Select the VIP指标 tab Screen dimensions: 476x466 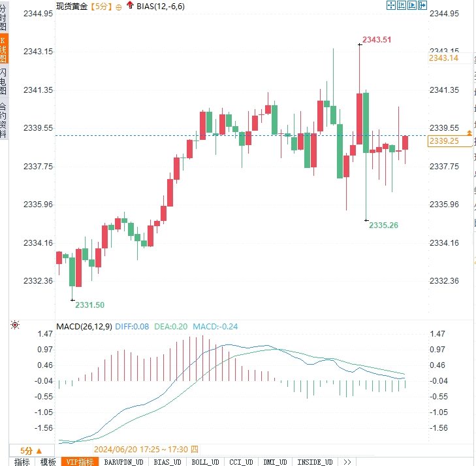[x=80, y=461]
